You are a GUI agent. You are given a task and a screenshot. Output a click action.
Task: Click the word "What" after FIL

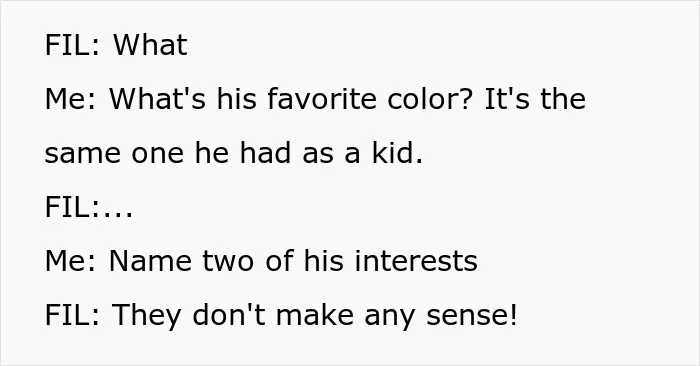[x=150, y=45]
